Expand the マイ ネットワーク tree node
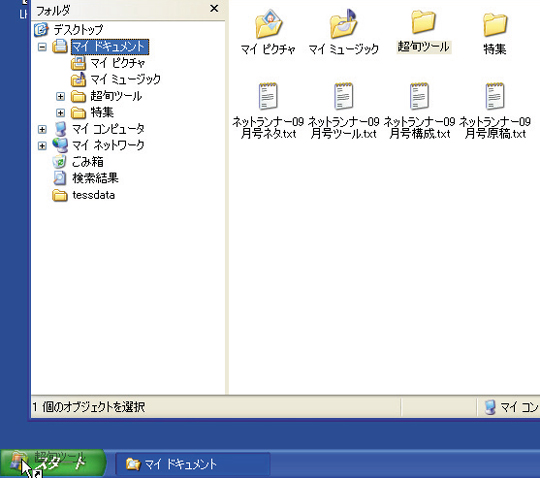The height and width of the screenshot is (478, 540). pyautogui.click(x=42, y=146)
